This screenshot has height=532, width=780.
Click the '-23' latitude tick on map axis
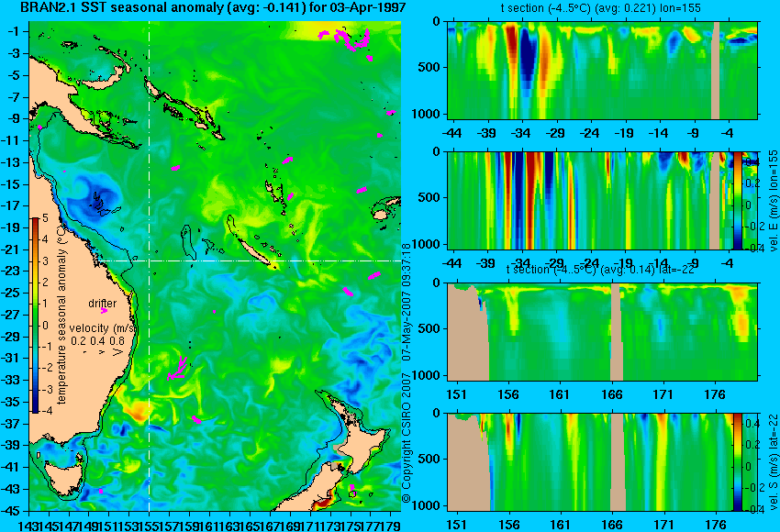pyautogui.click(x=13, y=271)
